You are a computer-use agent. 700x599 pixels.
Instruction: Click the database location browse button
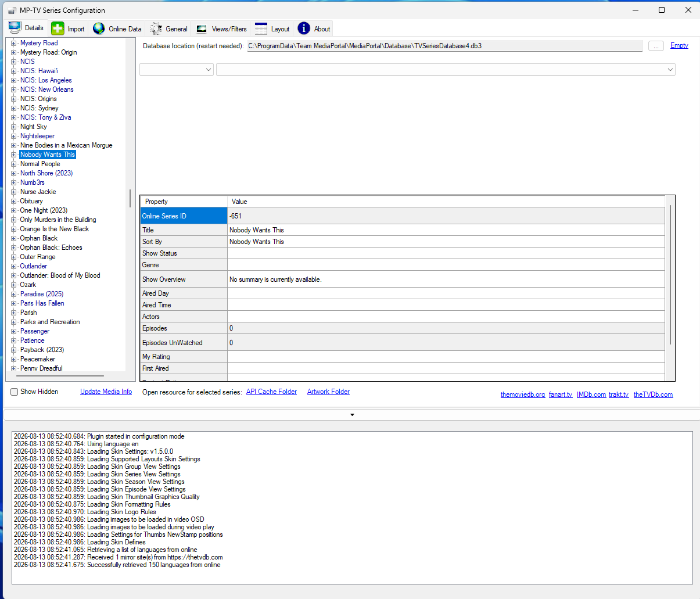pos(656,46)
